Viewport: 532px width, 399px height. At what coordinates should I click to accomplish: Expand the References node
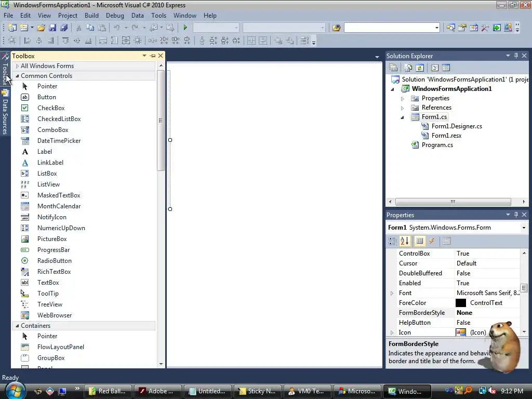tap(403, 108)
